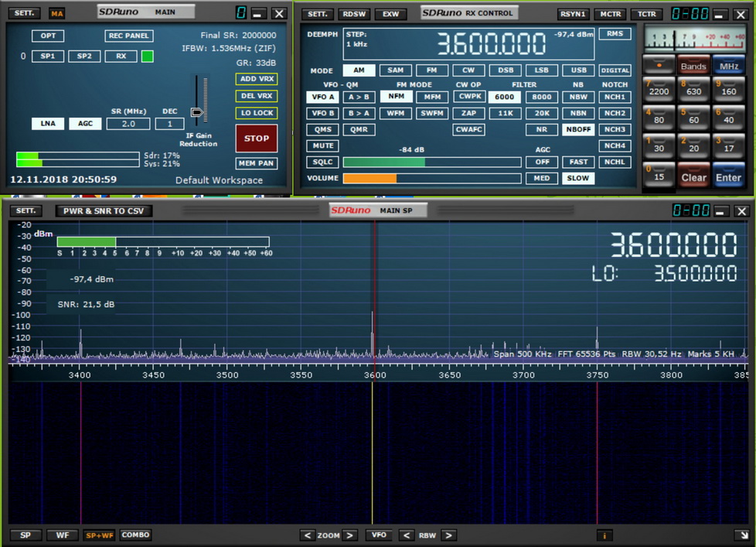Select the 20 band keypad button
Image resolution: width=756 pixels, height=547 pixels.
click(x=694, y=146)
